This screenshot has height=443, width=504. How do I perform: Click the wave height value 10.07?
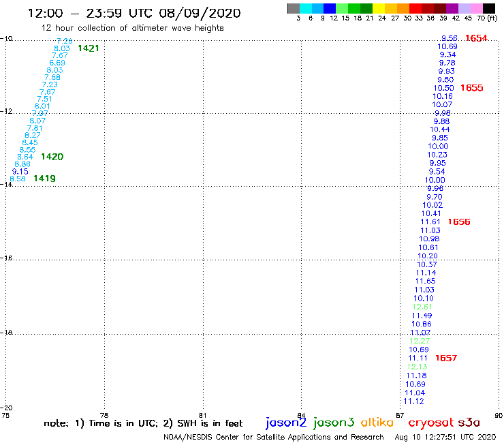pyautogui.click(x=442, y=104)
